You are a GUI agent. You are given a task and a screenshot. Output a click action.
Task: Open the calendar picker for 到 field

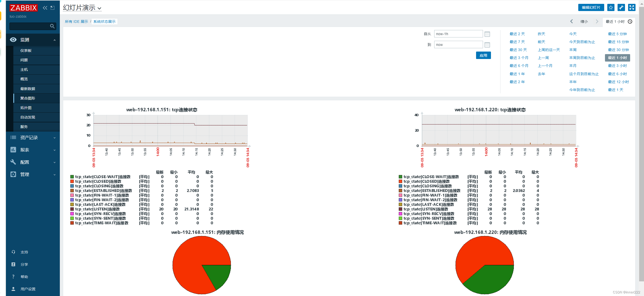tap(487, 45)
